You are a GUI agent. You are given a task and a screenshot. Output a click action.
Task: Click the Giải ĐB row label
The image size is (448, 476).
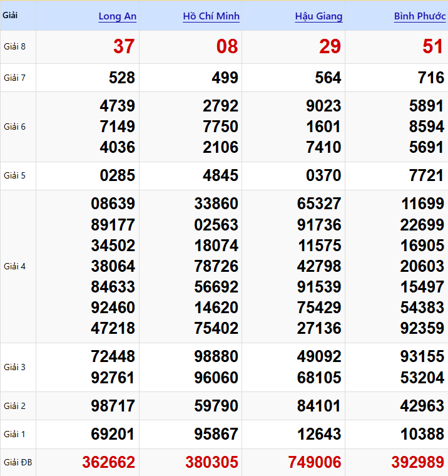pyautogui.click(x=18, y=463)
